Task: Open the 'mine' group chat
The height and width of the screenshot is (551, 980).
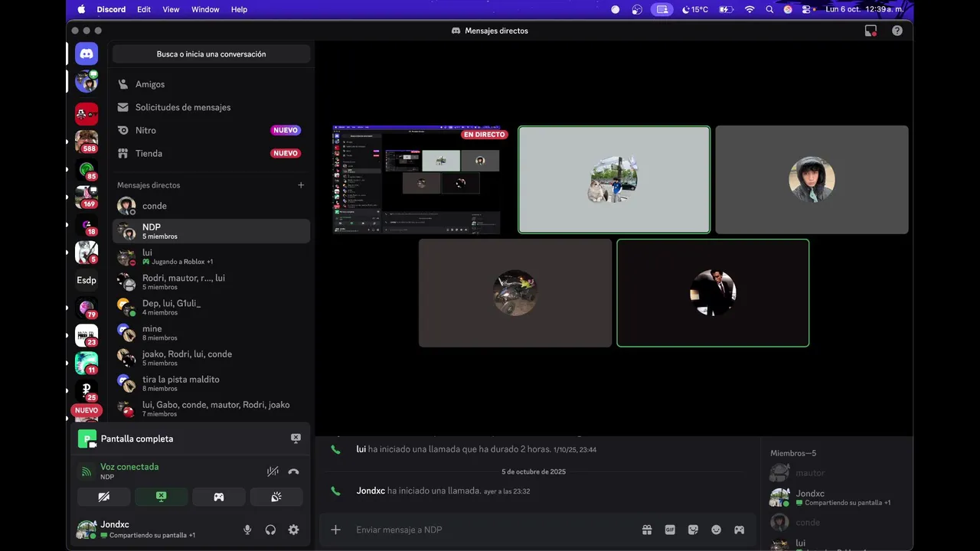Action: pos(211,332)
